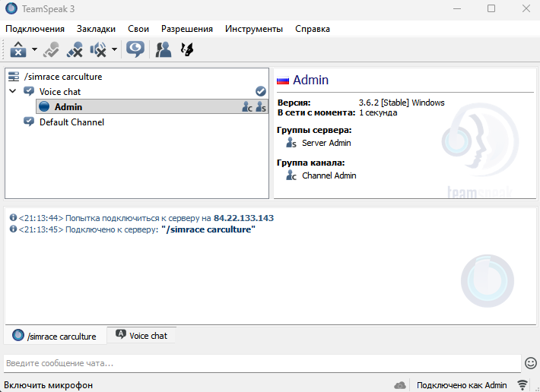Select the Admin user in channel tree

(x=152, y=106)
